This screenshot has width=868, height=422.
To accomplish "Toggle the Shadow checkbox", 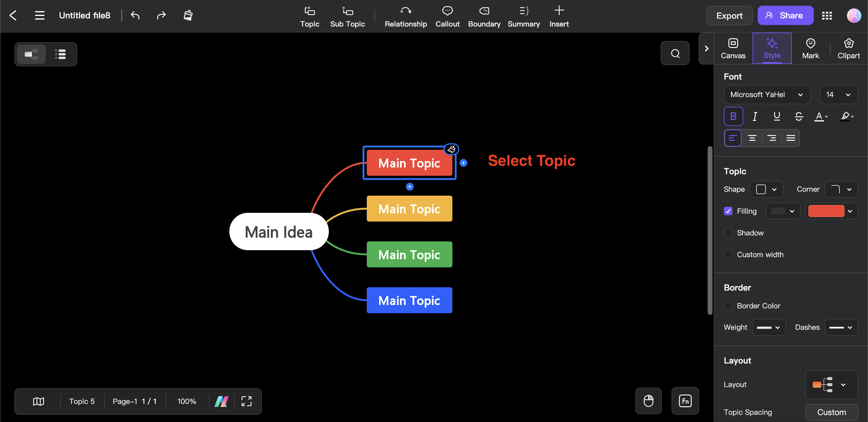I will (x=728, y=233).
